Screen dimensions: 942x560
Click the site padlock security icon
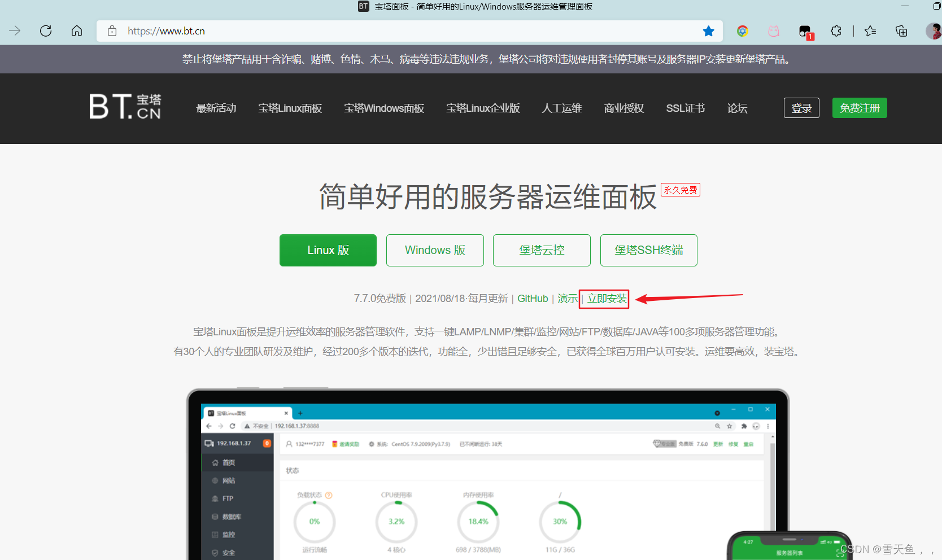(x=112, y=31)
